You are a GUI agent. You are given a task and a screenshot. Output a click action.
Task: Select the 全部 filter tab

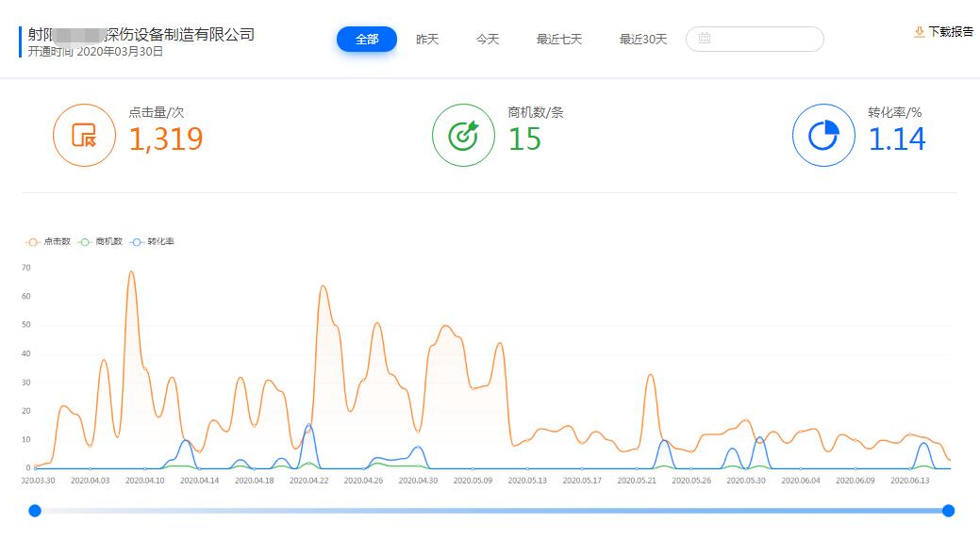(367, 39)
